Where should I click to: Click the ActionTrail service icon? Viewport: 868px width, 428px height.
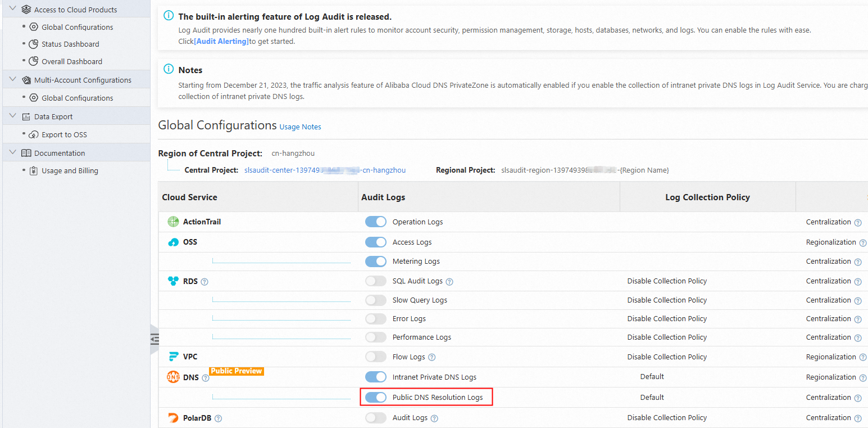pyautogui.click(x=172, y=222)
